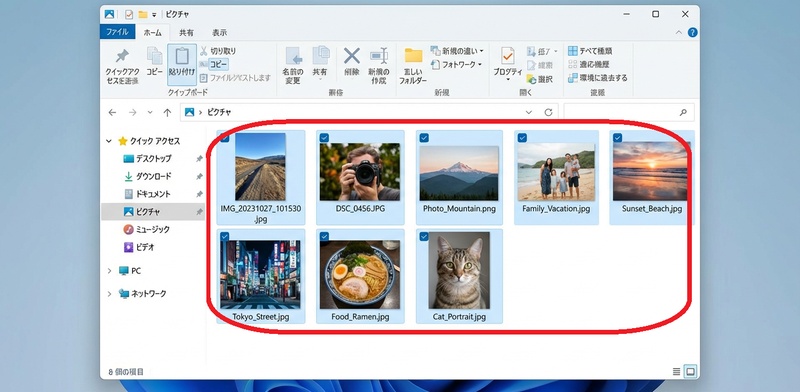Click the すべて選択 grid icon
This screenshot has height=392, width=800.
(x=572, y=51)
